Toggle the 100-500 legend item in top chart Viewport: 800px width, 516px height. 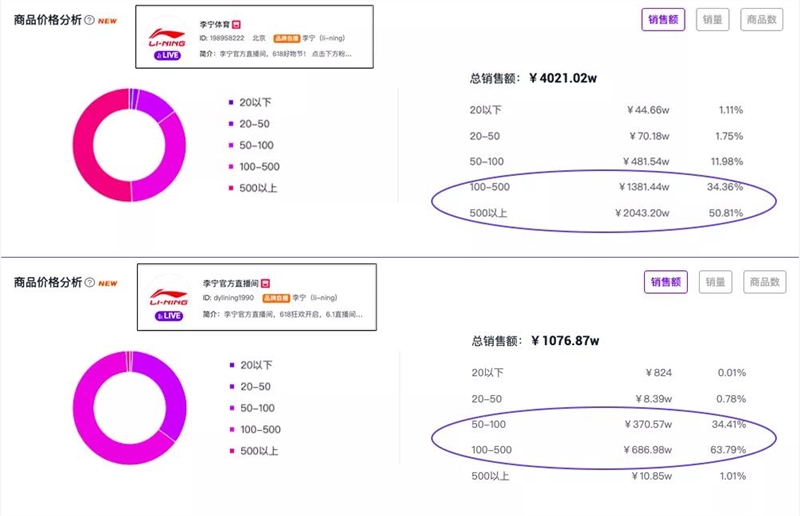pyautogui.click(x=254, y=166)
